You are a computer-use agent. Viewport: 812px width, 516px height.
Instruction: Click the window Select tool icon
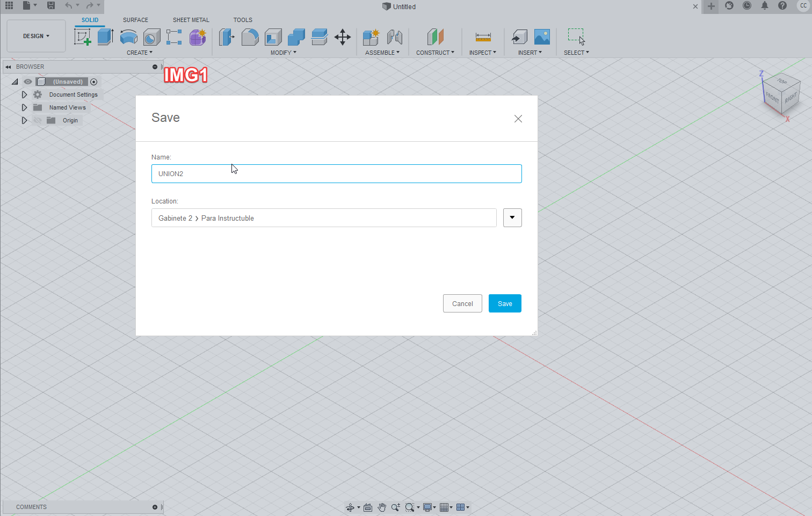[x=576, y=37]
